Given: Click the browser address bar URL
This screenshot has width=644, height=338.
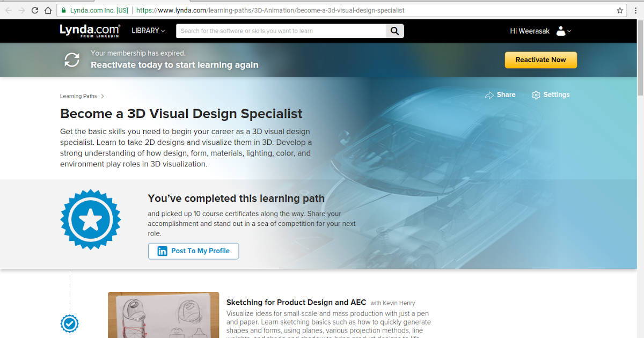Looking at the screenshot, I should 270,10.
